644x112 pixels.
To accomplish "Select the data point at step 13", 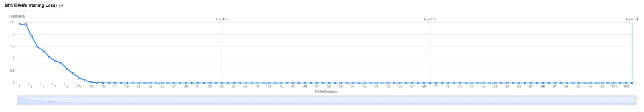I will pyautogui.click(x=91, y=82).
